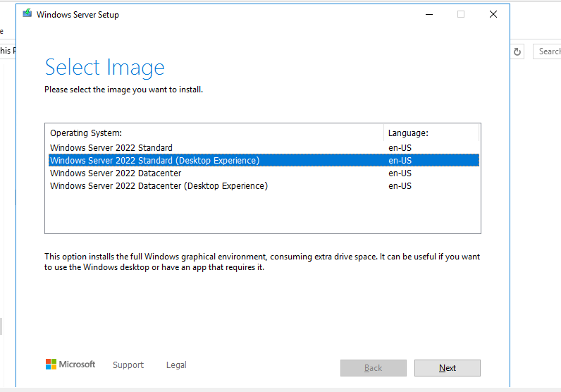Click the greyed-out maximize button
This screenshot has width=561, height=392.
coord(461,14)
